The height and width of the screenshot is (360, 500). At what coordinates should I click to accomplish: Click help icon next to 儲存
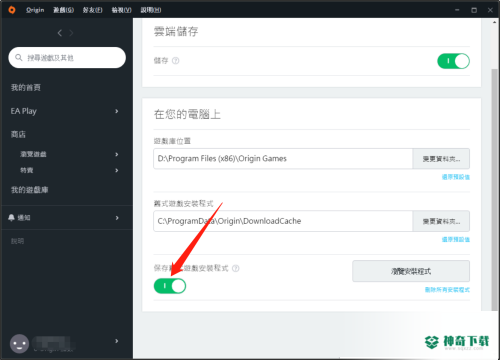click(x=175, y=61)
